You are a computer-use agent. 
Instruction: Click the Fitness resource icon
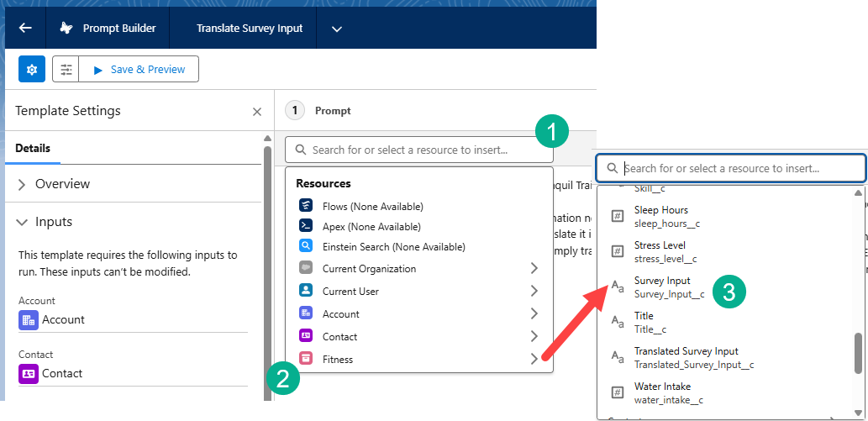tap(306, 359)
